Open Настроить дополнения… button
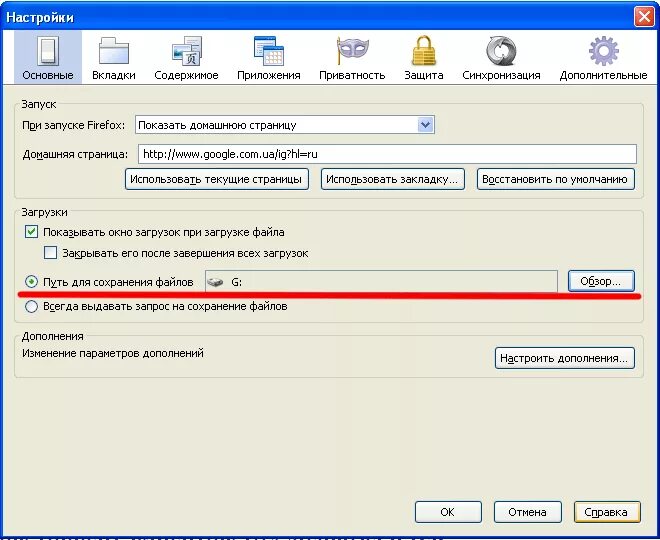Screen dimensions: 660x540 [x=564, y=358]
